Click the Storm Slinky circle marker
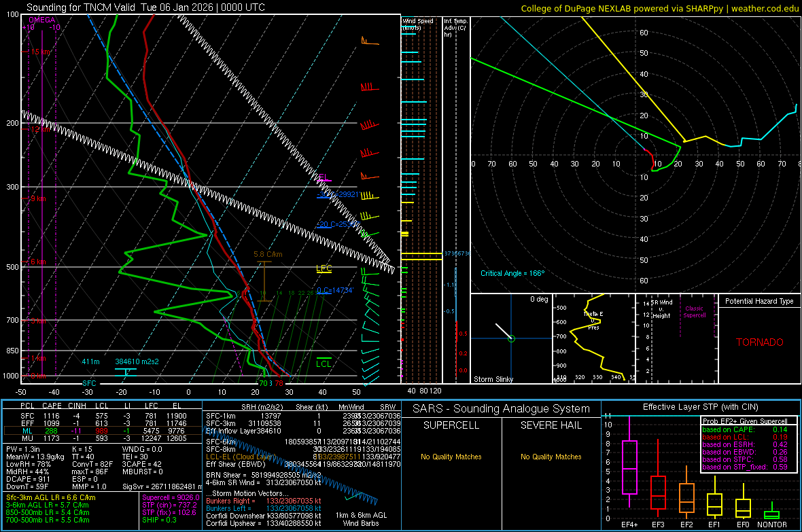802x532 pixels. tap(511, 338)
